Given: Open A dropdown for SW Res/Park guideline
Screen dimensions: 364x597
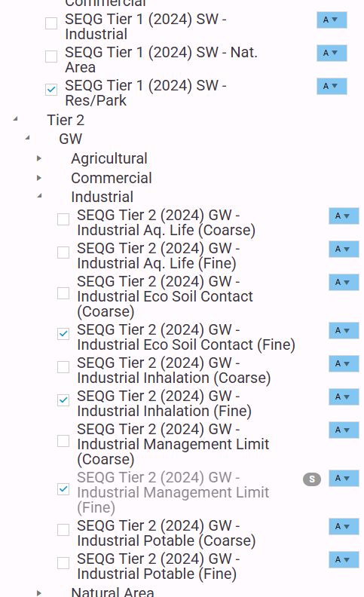Looking at the screenshot, I should pyautogui.click(x=332, y=86).
